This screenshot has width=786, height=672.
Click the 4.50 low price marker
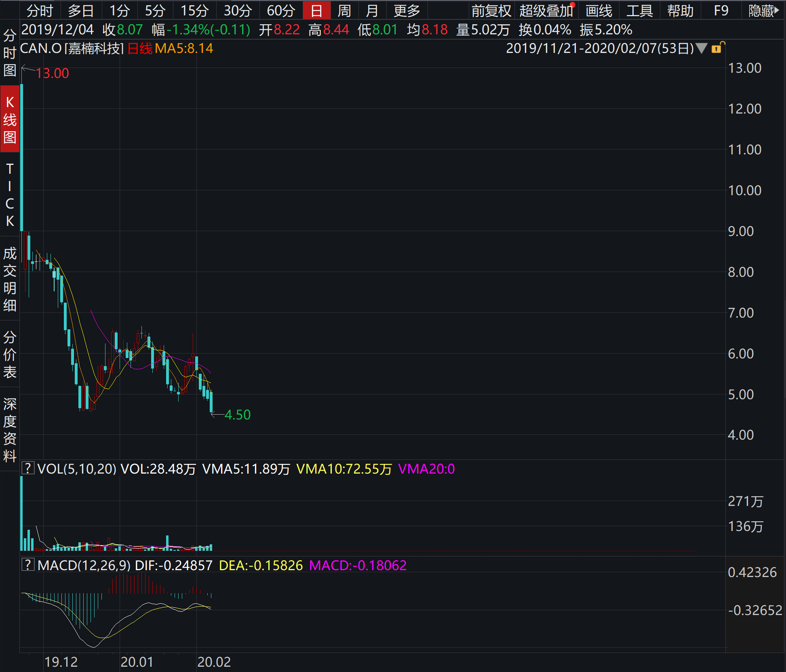pyautogui.click(x=238, y=415)
